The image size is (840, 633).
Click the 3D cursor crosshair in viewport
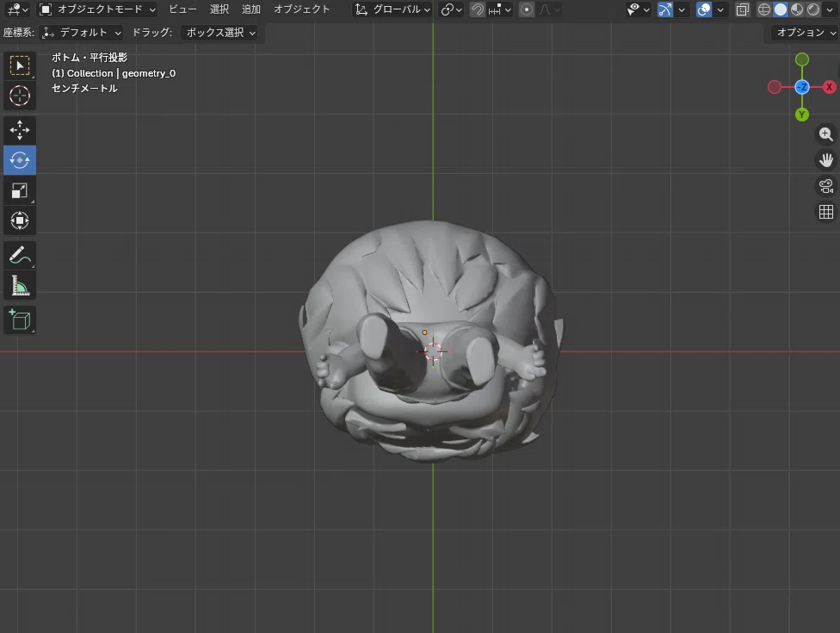(433, 351)
